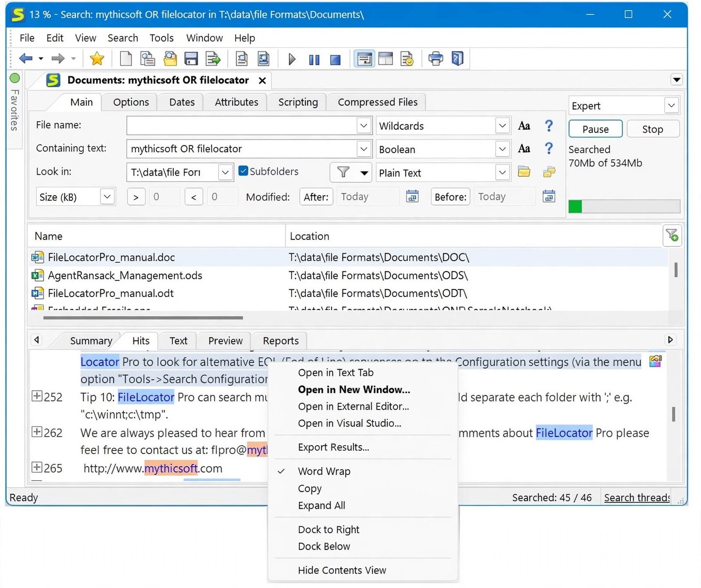Stop the search using the blue square icon
Screen dimensions: 701x588
[x=336, y=59]
